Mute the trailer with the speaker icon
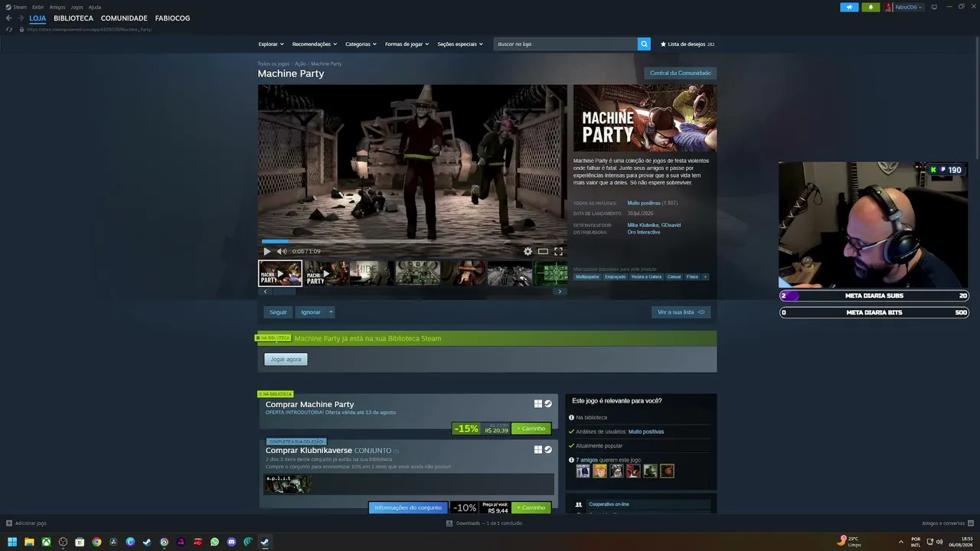 coord(282,251)
